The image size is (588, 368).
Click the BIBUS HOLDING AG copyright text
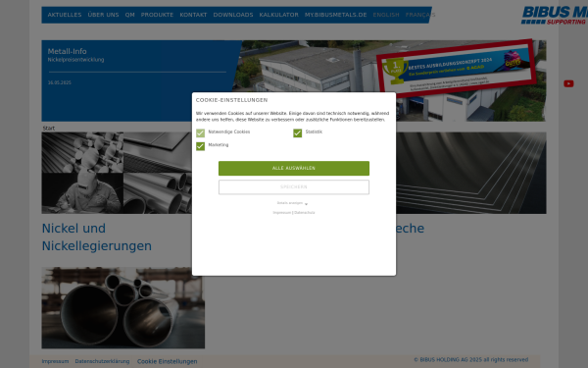[x=470, y=360]
